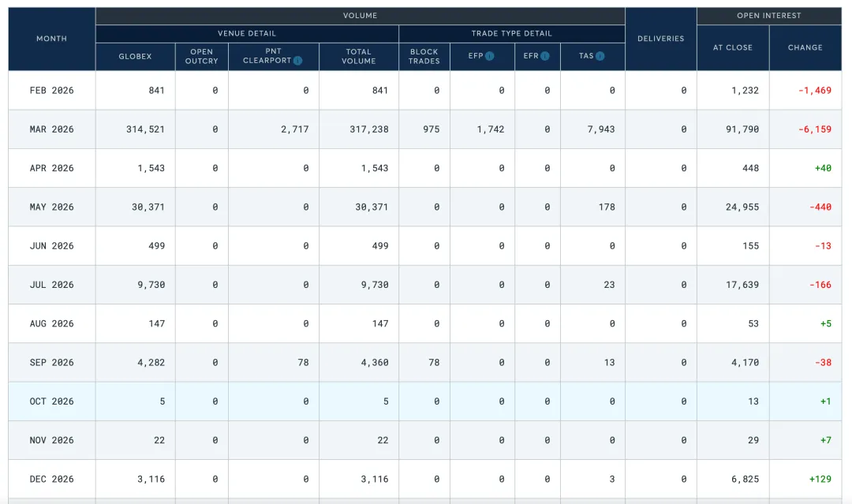Select the JUL 2026 month cell
The width and height of the screenshot is (852, 504).
[x=51, y=285]
